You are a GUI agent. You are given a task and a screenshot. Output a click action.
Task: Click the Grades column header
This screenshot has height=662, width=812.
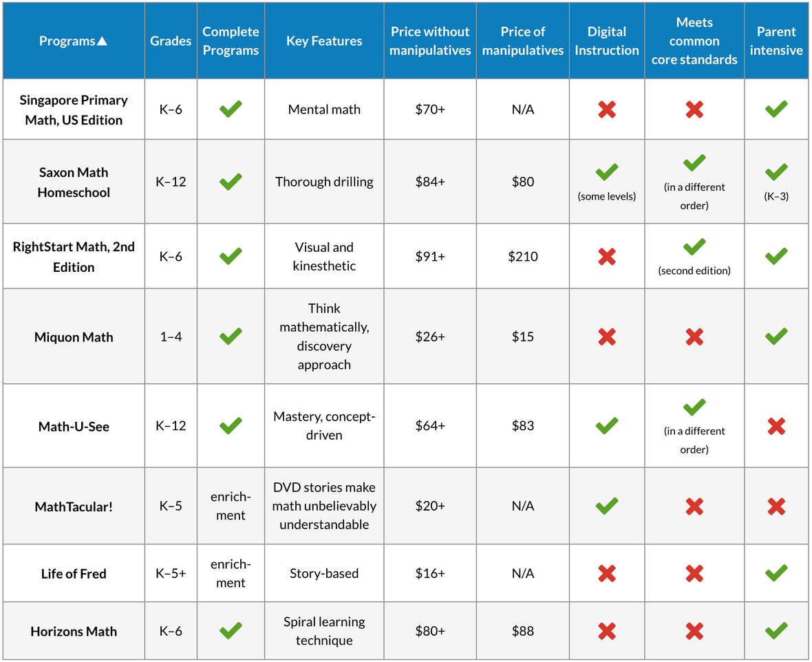tap(171, 41)
